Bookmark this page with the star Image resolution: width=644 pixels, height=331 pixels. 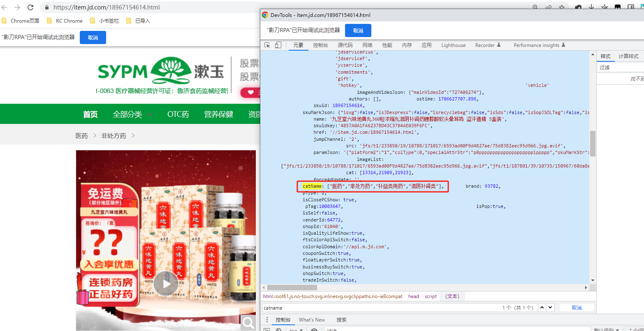click(x=561, y=7)
